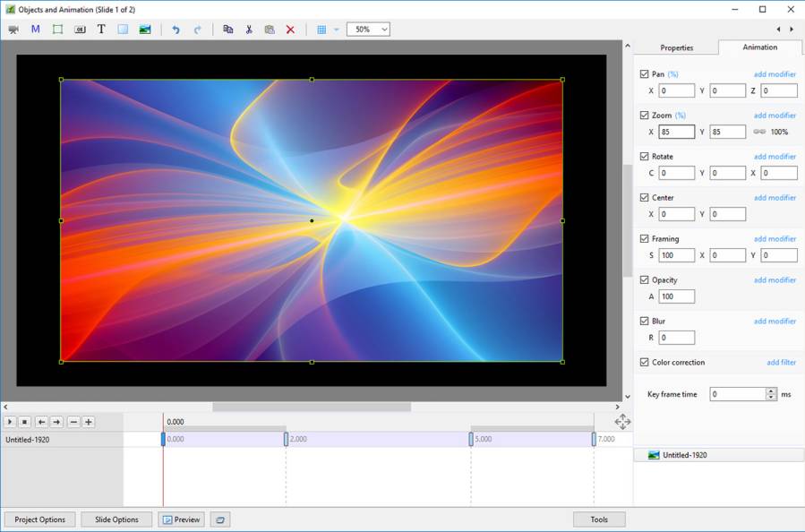
Task: Disable the Blur checkbox
Action: point(645,322)
